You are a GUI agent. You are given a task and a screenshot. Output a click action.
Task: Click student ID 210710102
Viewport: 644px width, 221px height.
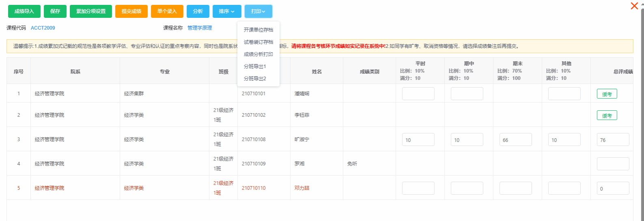[x=253, y=115]
